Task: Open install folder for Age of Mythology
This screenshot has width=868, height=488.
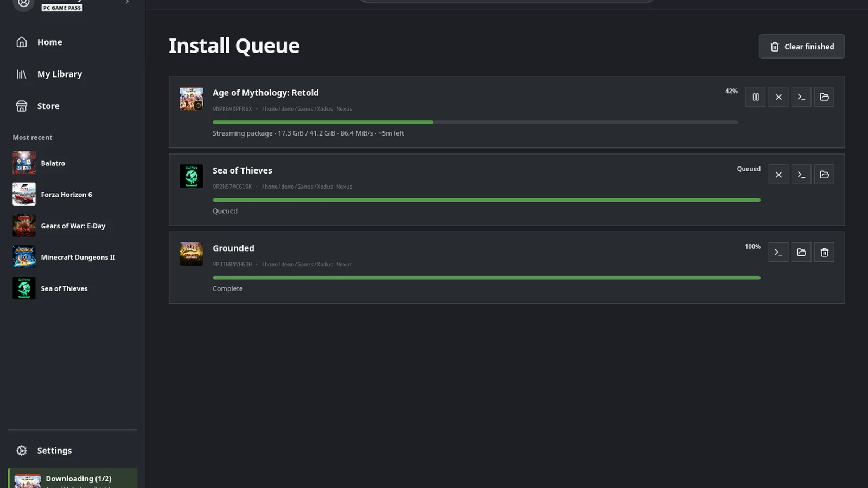Action: (x=824, y=97)
